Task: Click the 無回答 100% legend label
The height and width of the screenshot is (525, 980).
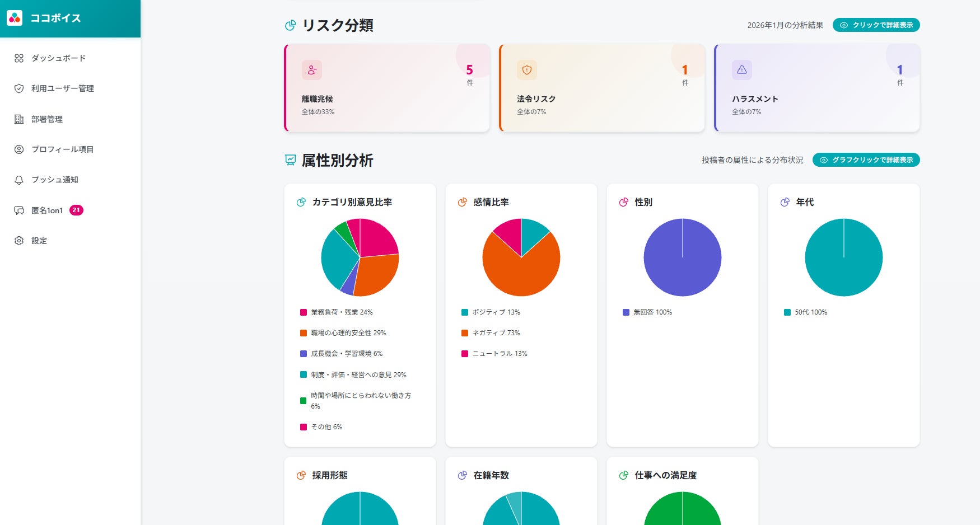Action: [x=653, y=312]
